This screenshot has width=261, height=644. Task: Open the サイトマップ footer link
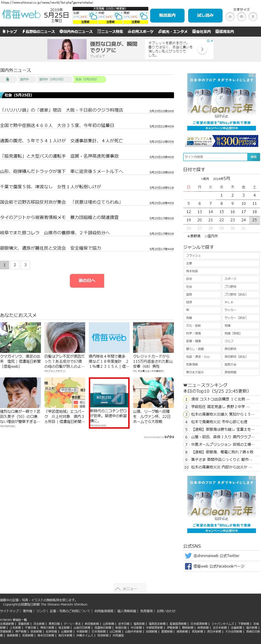tap(9, 611)
